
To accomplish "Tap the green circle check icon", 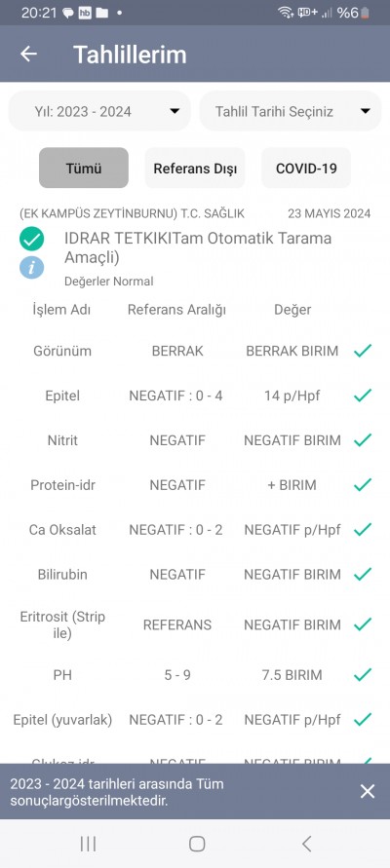I will (x=31, y=239).
